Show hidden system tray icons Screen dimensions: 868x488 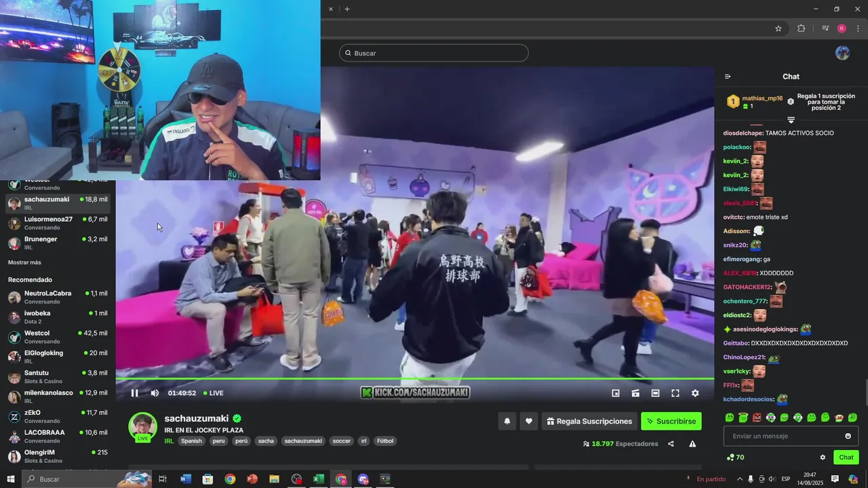point(740,479)
